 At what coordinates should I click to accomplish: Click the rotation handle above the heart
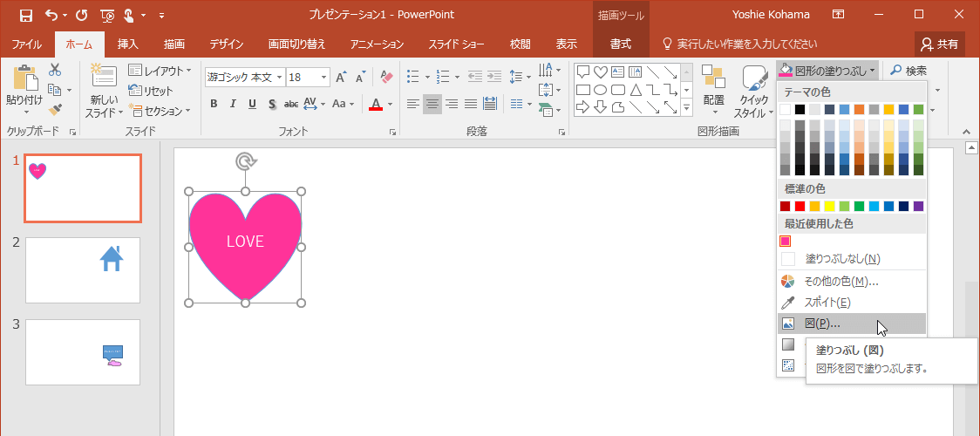pos(245,162)
